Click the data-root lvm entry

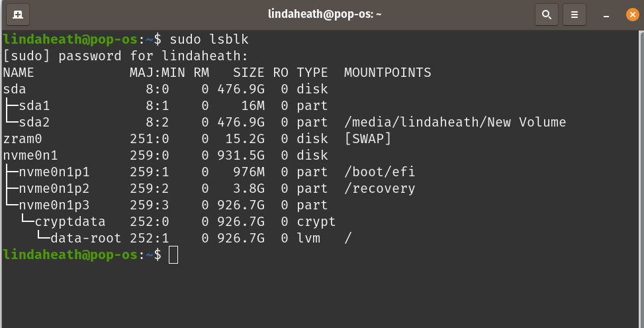(x=86, y=238)
